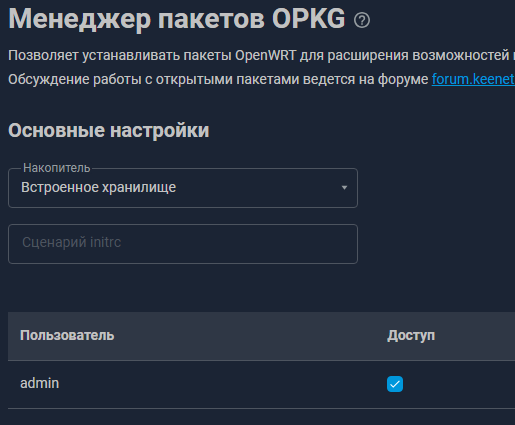Click the Обсуждение работы description line

(x=261, y=79)
